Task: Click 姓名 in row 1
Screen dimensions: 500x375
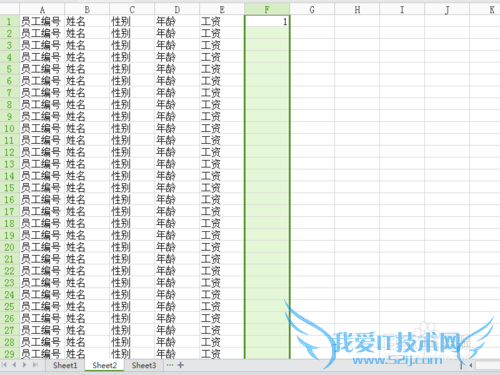Action: click(x=75, y=22)
